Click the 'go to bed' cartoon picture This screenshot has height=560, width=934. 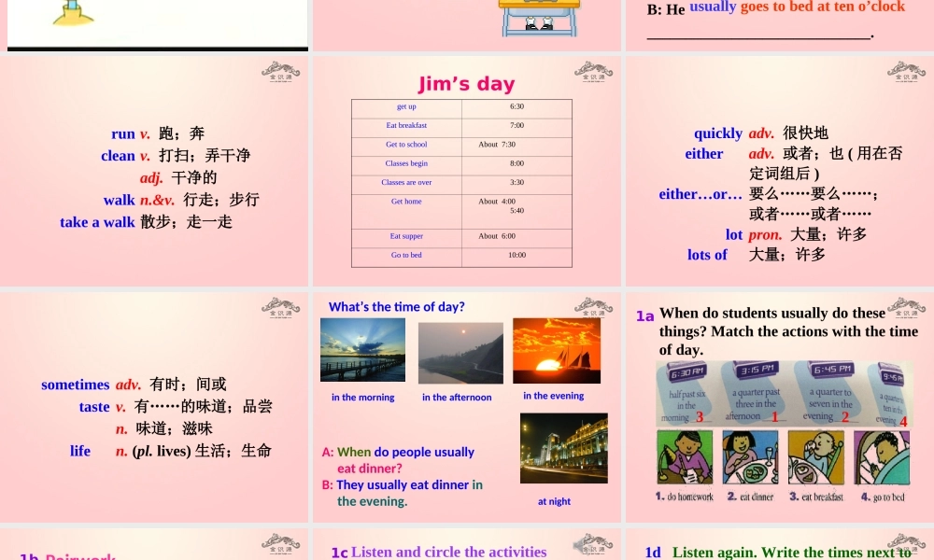click(882, 457)
